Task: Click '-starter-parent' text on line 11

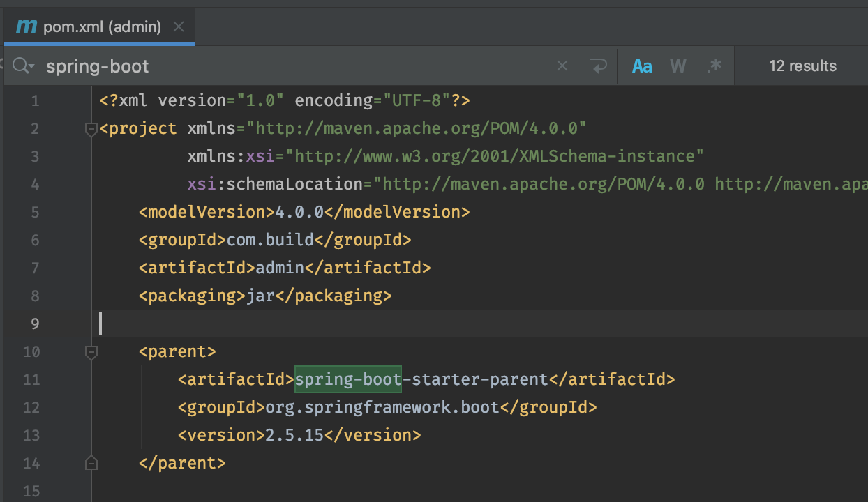Action: (x=475, y=379)
